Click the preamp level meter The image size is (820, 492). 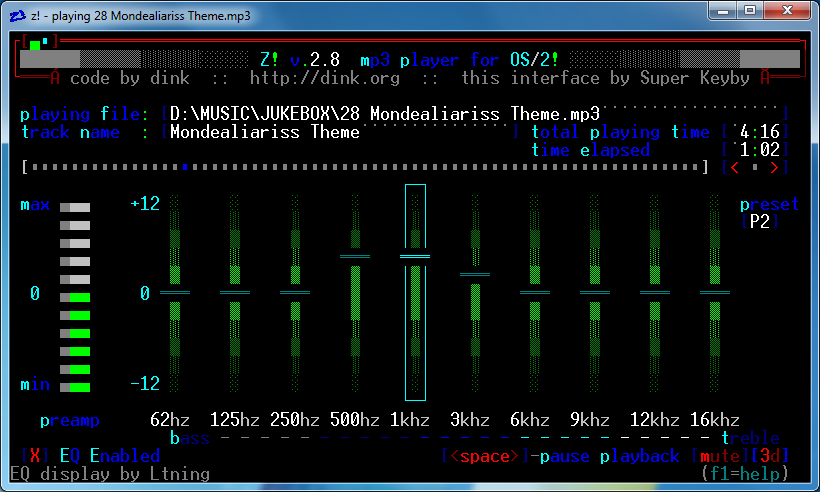coord(75,295)
